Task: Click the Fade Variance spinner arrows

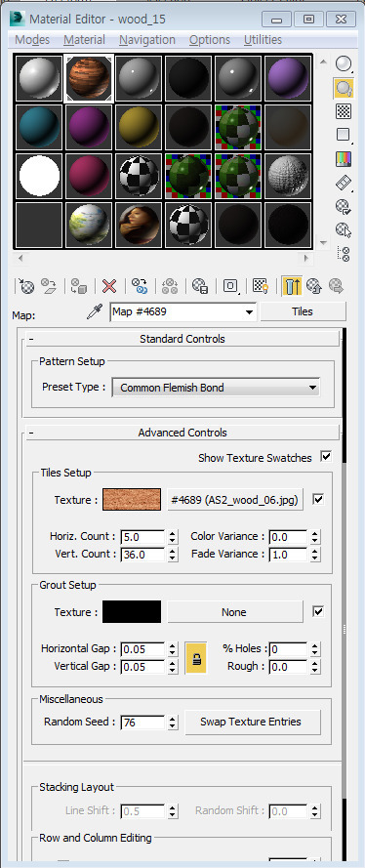Action: [314, 555]
